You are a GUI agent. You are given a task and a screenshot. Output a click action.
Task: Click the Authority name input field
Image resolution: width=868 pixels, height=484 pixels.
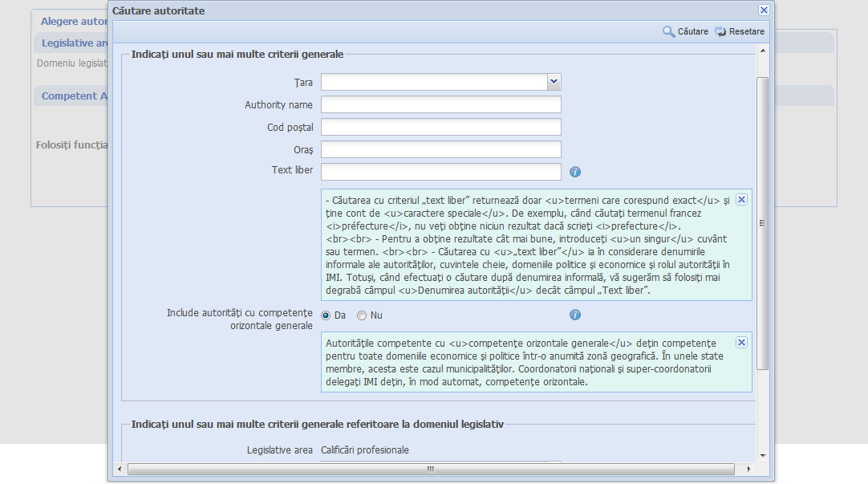tap(440, 104)
